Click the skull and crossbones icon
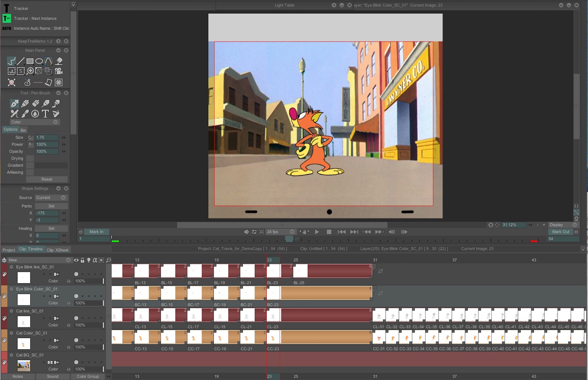Screen dimensions: 588x380 (12, 82)
